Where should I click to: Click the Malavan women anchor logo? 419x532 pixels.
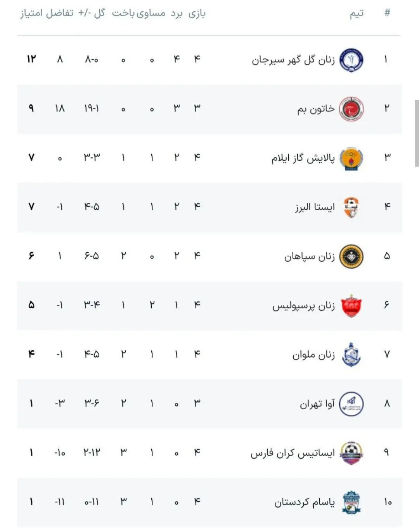pyautogui.click(x=351, y=355)
